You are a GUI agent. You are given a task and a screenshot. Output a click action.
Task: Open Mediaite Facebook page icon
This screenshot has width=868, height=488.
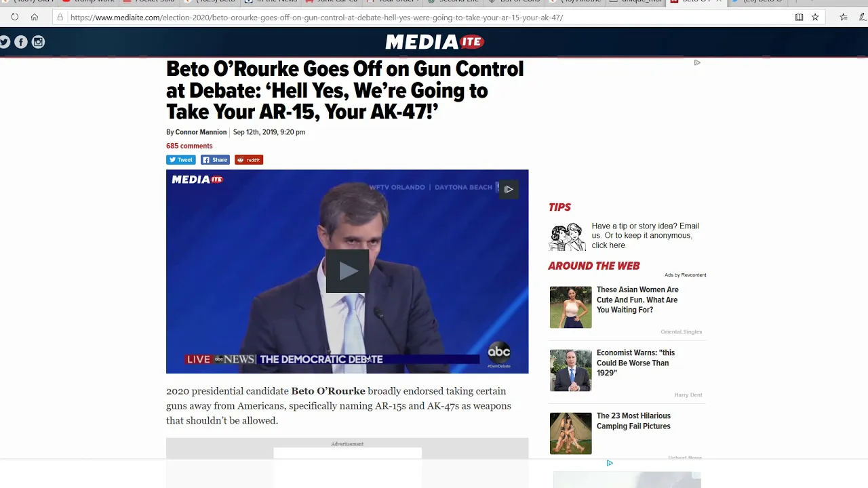point(21,42)
